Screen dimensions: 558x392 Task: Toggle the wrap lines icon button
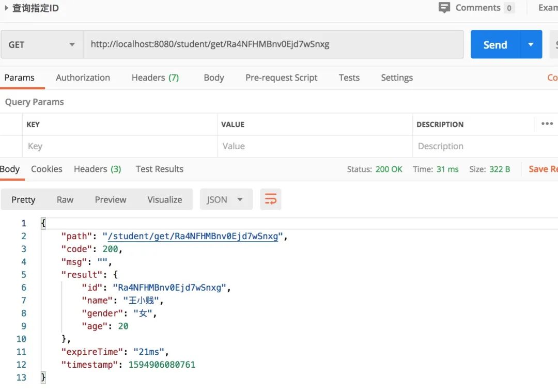click(271, 199)
